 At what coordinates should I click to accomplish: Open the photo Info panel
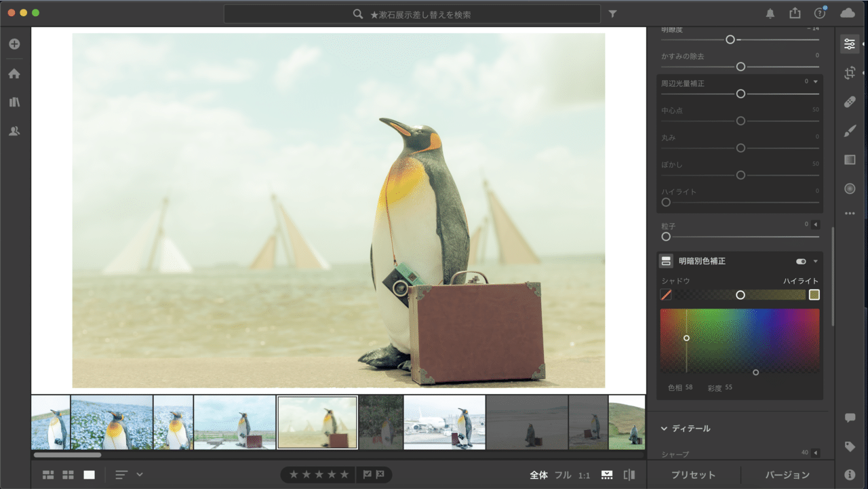pyautogui.click(x=850, y=475)
